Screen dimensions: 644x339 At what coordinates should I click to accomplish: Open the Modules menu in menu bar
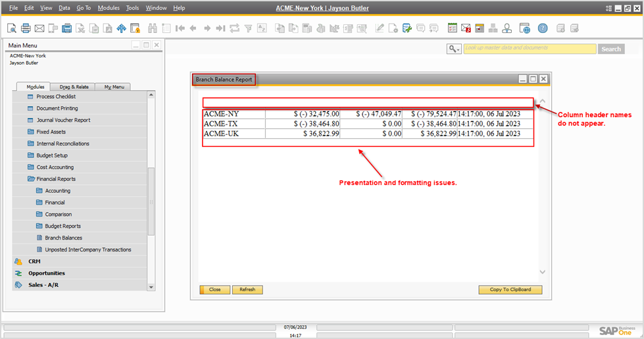coord(108,8)
